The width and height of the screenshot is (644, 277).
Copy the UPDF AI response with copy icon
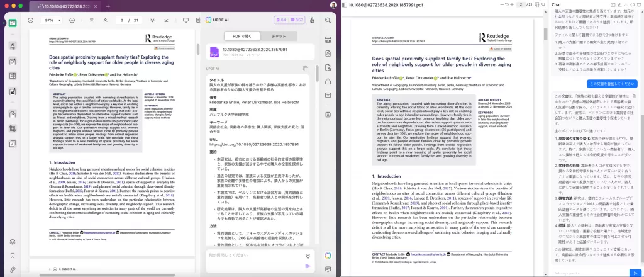(x=305, y=69)
